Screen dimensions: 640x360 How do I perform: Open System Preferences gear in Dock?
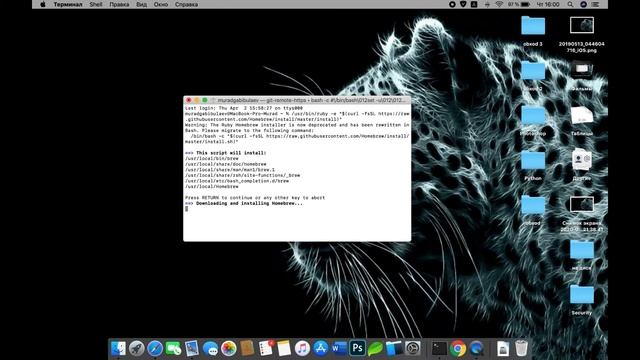pyautogui.click(x=413, y=349)
